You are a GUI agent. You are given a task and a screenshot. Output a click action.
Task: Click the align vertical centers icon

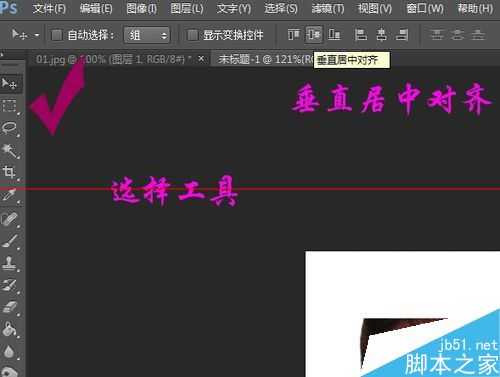314,34
